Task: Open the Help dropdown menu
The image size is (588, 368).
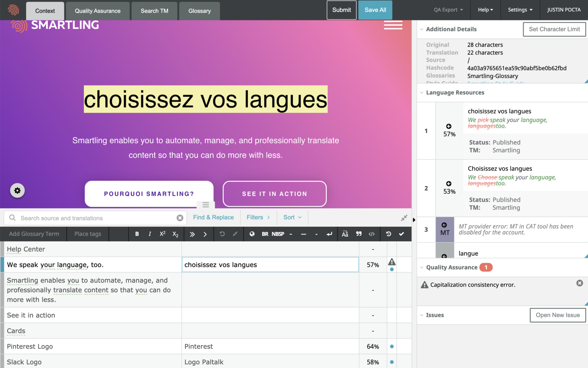Action: point(485,10)
